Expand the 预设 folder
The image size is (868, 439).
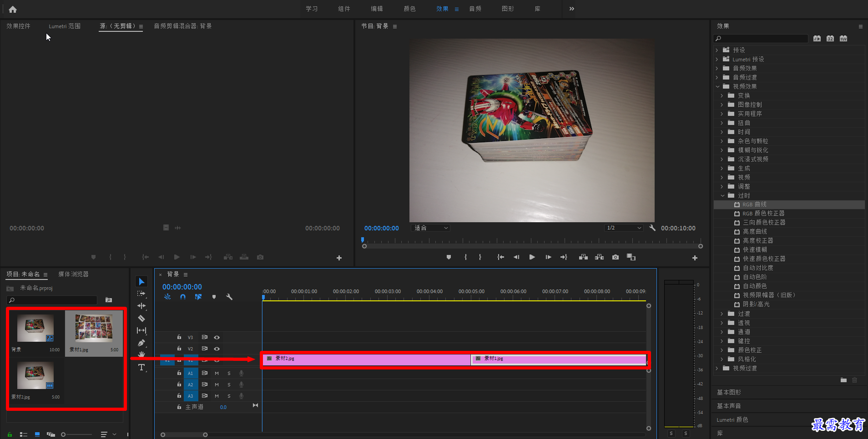coord(717,50)
